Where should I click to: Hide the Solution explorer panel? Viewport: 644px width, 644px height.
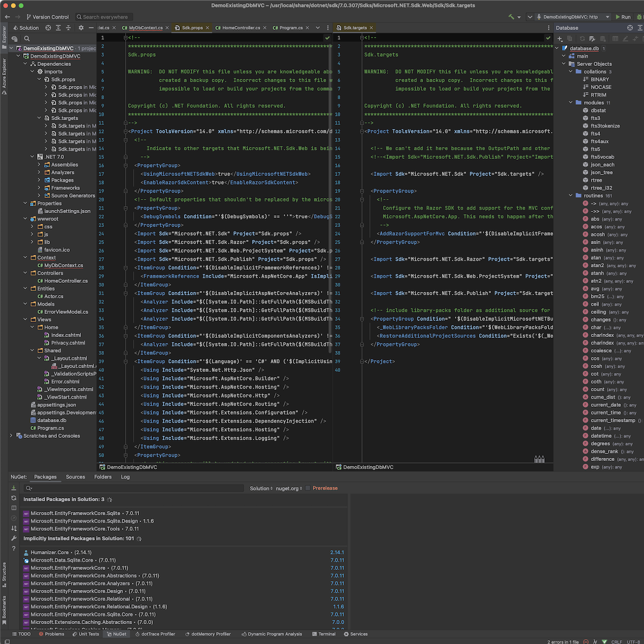coord(91,27)
